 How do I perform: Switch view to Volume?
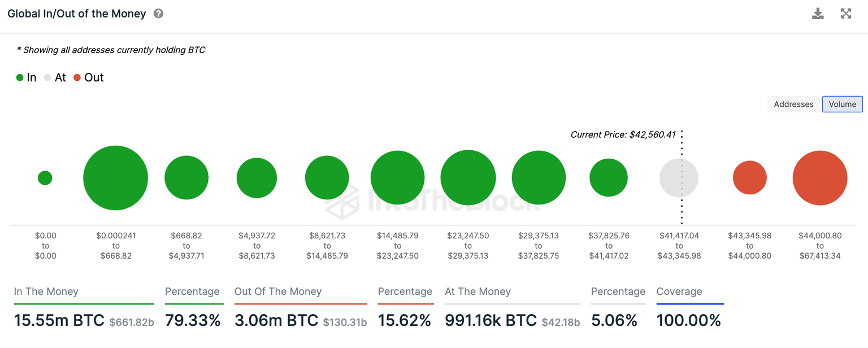click(842, 104)
